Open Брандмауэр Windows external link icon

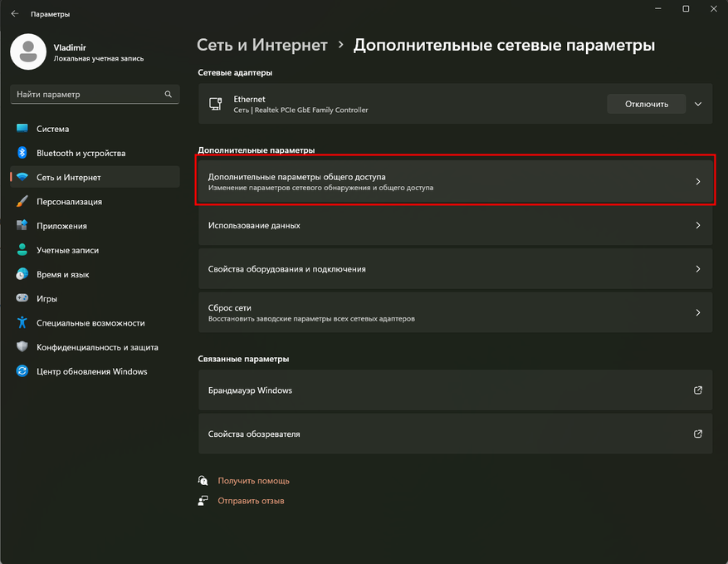(698, 390)
